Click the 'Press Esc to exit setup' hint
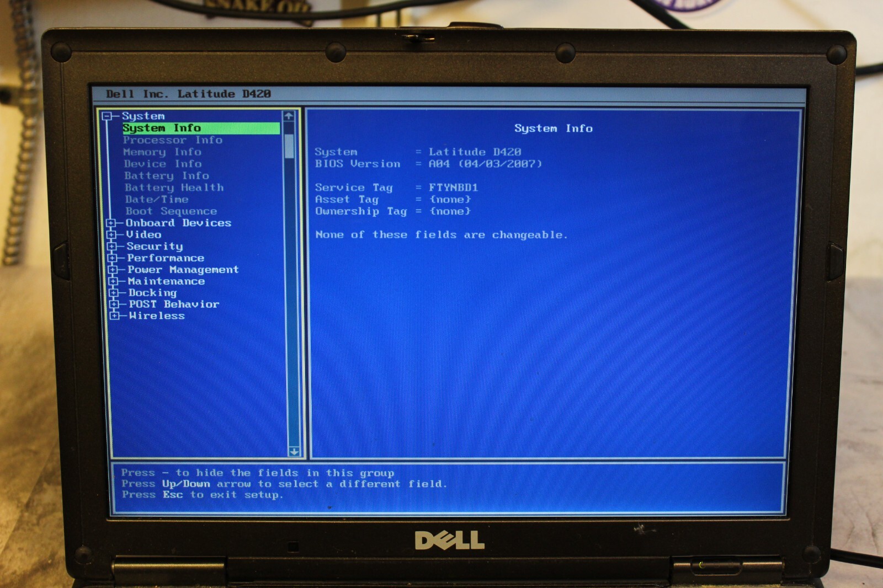883x588 pixels. (202, 495)
